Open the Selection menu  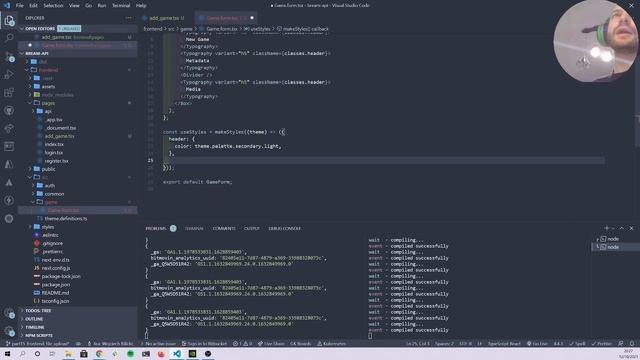click(x=53, y=6)
